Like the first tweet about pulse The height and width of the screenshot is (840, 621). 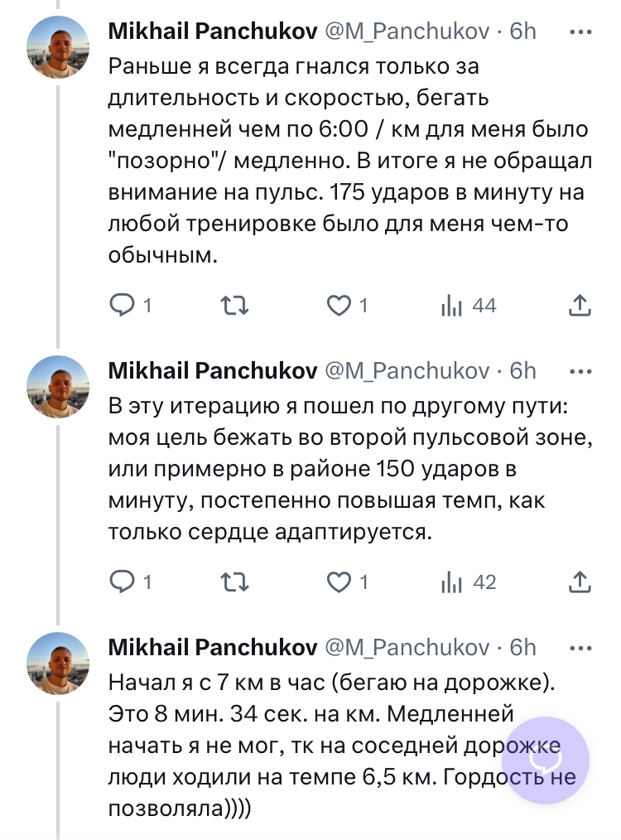[339, 306]
